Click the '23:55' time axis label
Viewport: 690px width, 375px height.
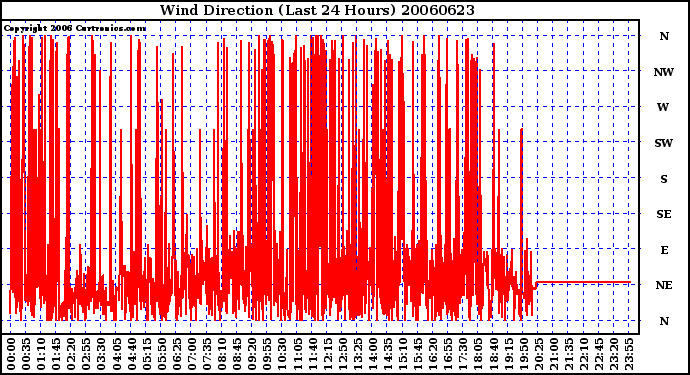coord(629,354)
